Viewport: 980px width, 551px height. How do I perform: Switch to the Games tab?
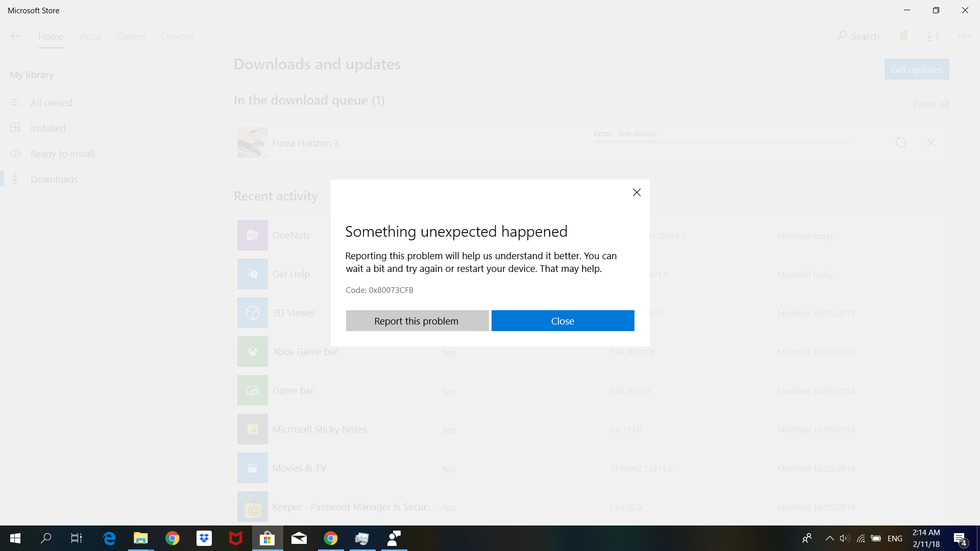coord(131,36)
